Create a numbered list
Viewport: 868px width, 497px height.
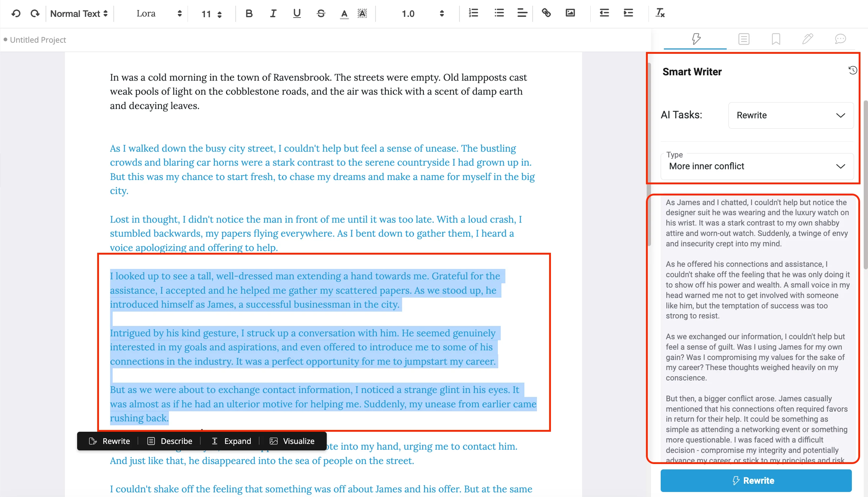click(x=473, y=13)
